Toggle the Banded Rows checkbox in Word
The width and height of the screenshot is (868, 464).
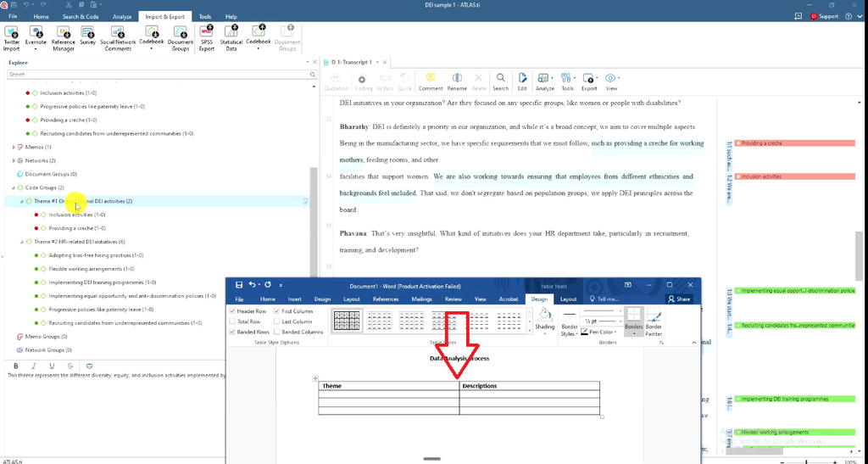232,332
